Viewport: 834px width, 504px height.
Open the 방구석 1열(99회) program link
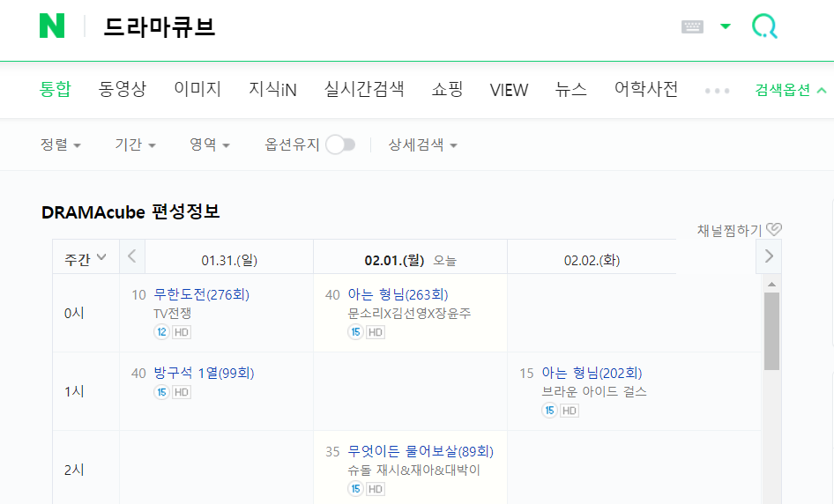click(x=204, y=374)
